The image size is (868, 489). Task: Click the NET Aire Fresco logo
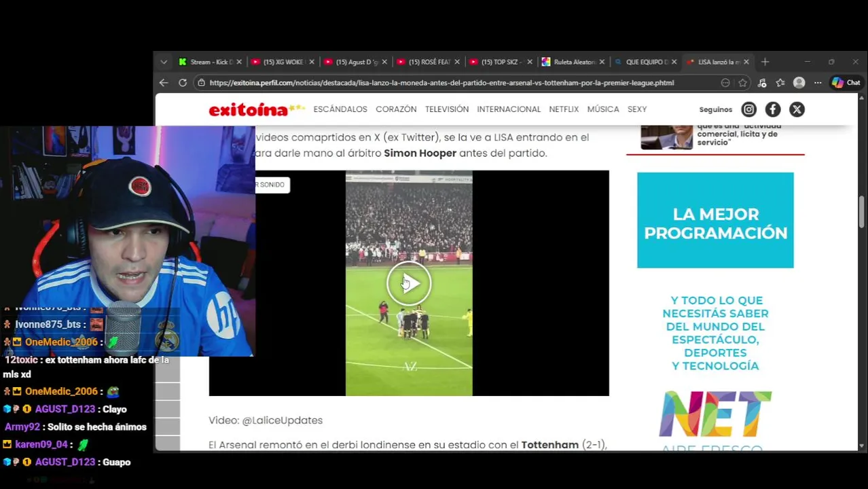[715, 420]
